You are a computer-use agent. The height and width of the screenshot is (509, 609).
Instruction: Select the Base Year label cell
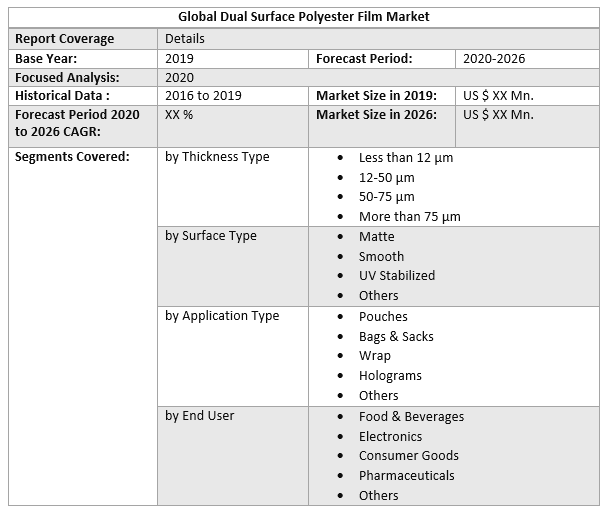pos(46,58)
